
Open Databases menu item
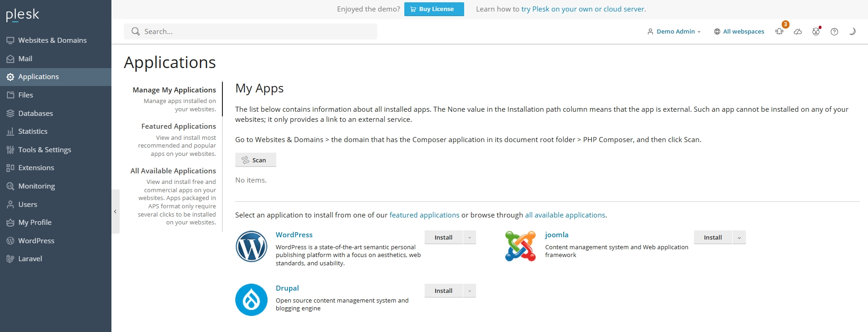point(56,114)
